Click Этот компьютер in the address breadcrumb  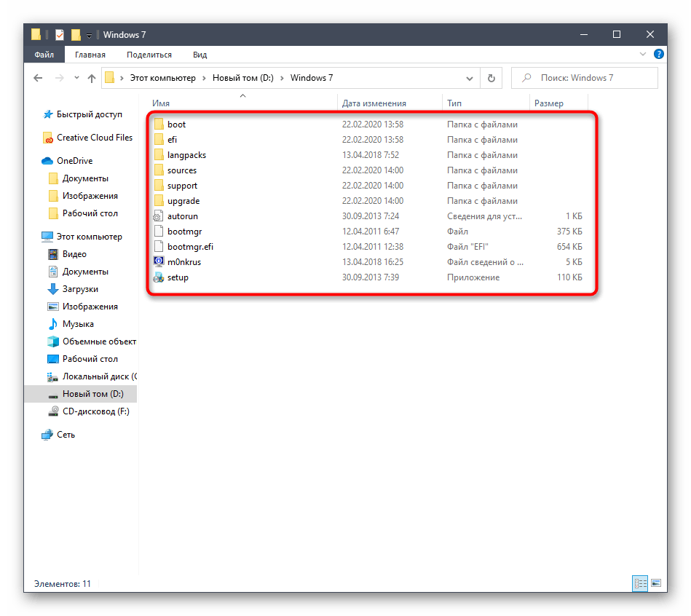pos(162,78)
